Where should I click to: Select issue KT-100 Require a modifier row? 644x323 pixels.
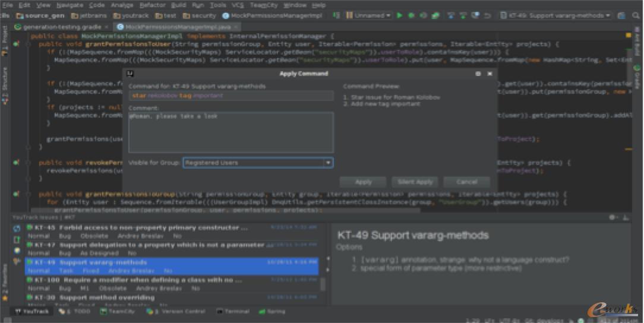pyautogui.click(x=172, y=284)
